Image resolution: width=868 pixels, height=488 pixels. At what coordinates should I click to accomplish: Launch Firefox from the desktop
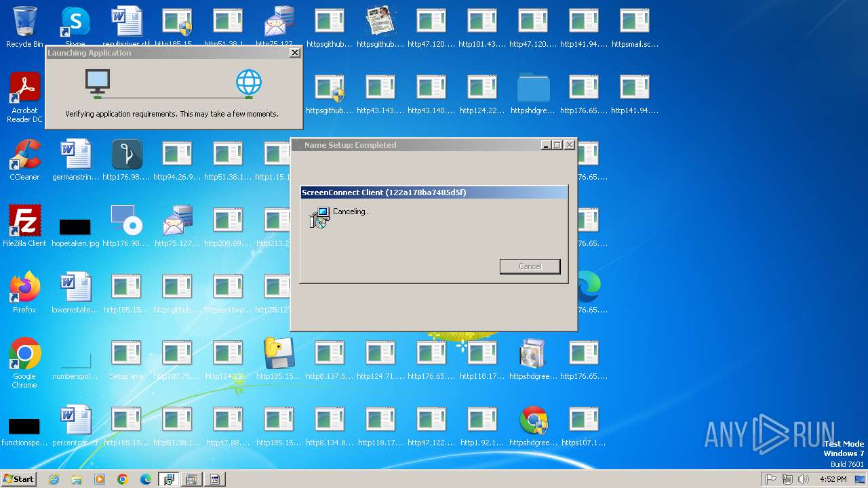24,293
